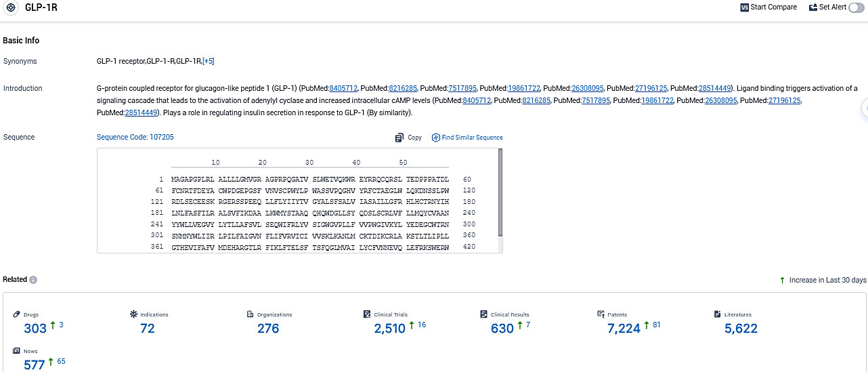Click the Organizations building icon
Viewport: 868px width, 372px height.
point(251,314)
